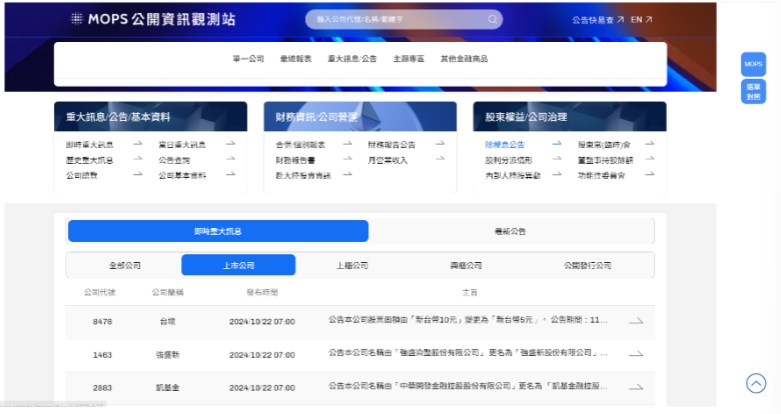Click the arrow beside 合併/個別報表
The width and height of the screenshot is (781, 414).
[x=347, y=143]
